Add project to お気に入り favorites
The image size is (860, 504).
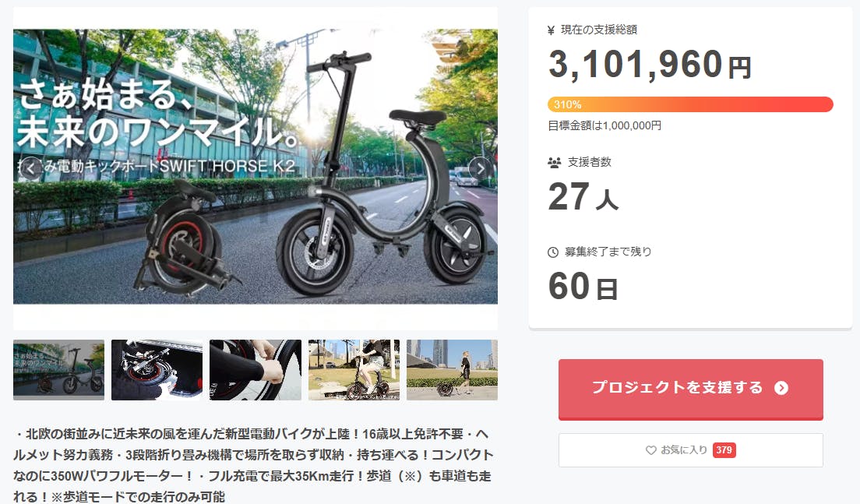(x=690, y=450)
